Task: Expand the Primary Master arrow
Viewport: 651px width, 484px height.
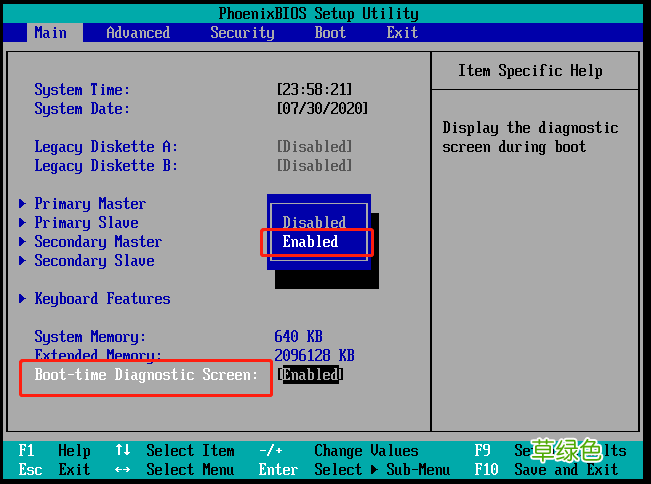Action: [x=22, y=203]
